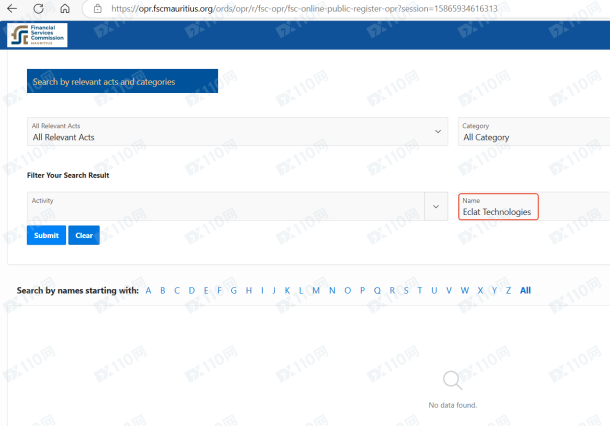Filter names starting with R
The image size is (610, 426).
(x=392, y=291)
